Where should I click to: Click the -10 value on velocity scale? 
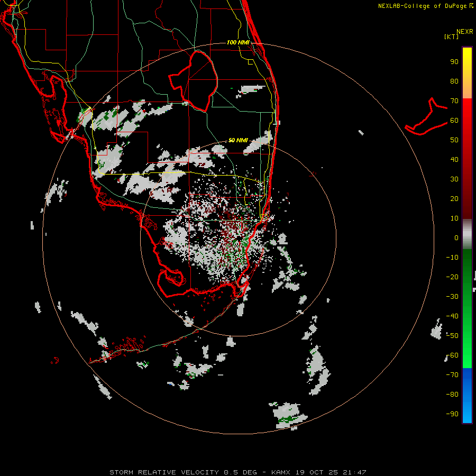pyautogui.click(x=452, y=258)
